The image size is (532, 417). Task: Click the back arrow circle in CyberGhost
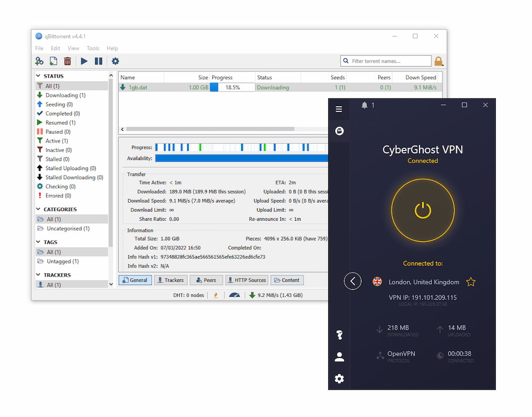pos(353,281)
